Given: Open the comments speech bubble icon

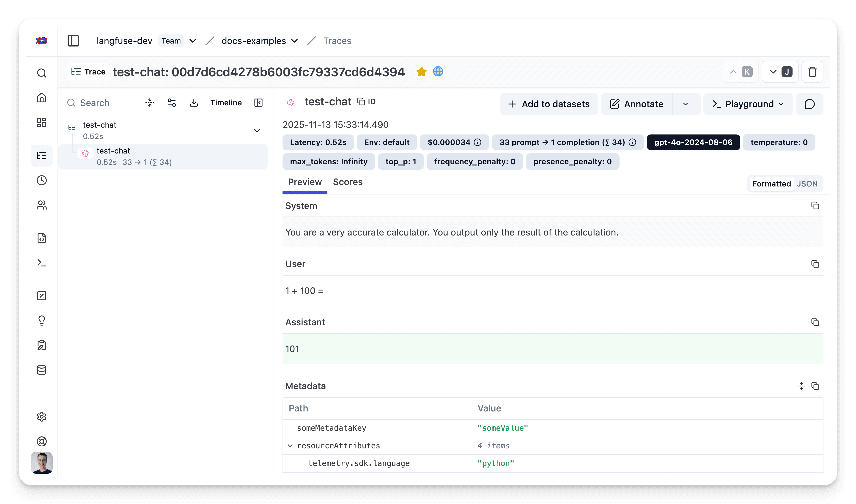Looking at the screenshot, I should 809,104.
